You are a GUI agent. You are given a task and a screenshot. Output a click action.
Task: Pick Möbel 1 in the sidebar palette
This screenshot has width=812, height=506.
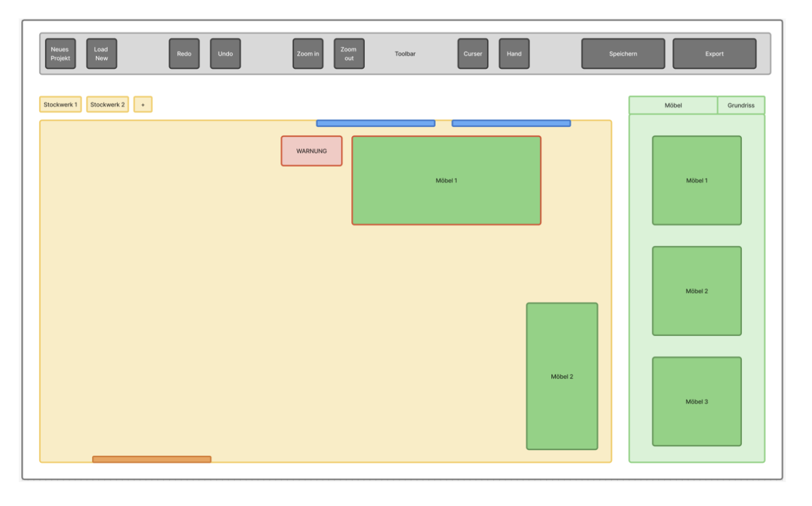[x=697, y=180]
